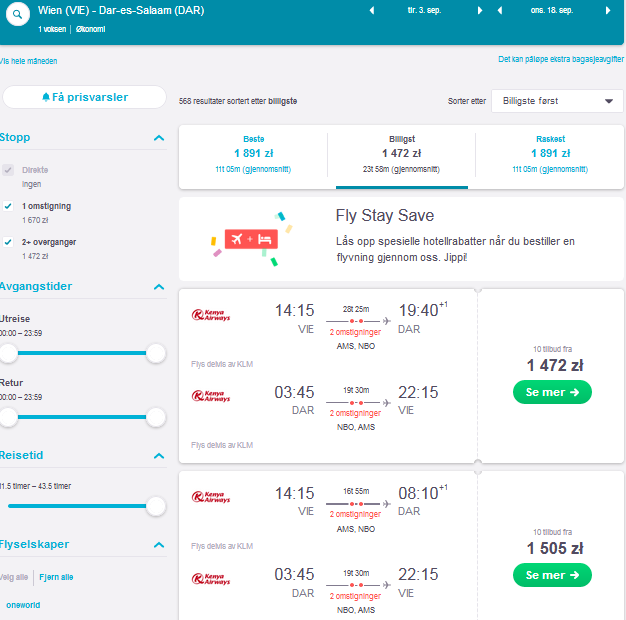Switch to the Raskest tab

click(x=550, y=154)
